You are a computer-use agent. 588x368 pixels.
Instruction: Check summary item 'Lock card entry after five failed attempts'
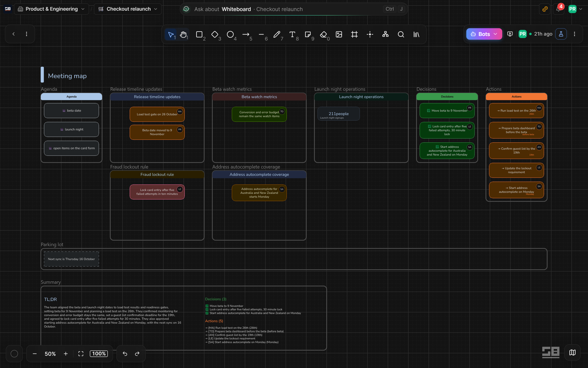click(207, 310)
